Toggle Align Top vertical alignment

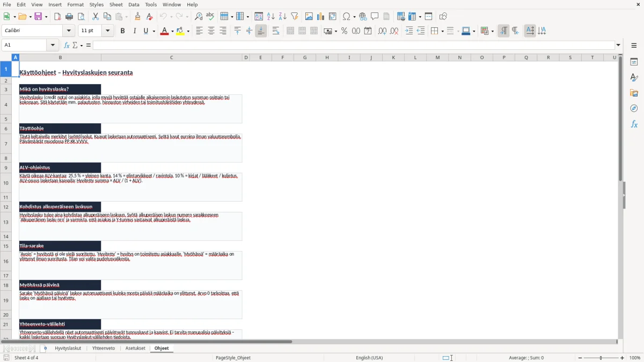(237, 31)
